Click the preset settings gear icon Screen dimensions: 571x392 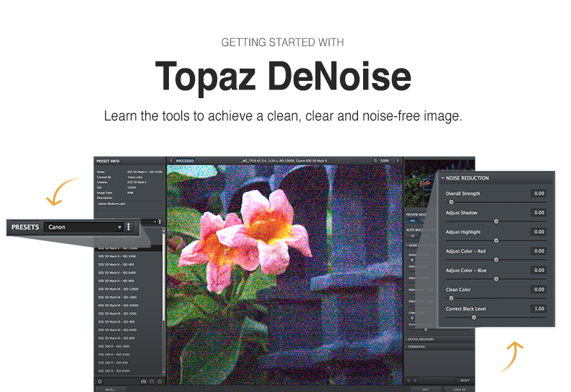(x=100, y=381)
